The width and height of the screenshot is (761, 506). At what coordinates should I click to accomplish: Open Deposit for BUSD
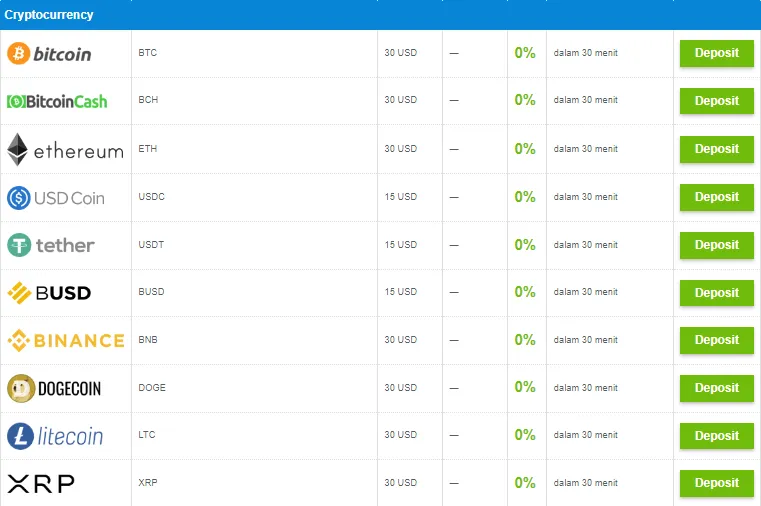716,293
